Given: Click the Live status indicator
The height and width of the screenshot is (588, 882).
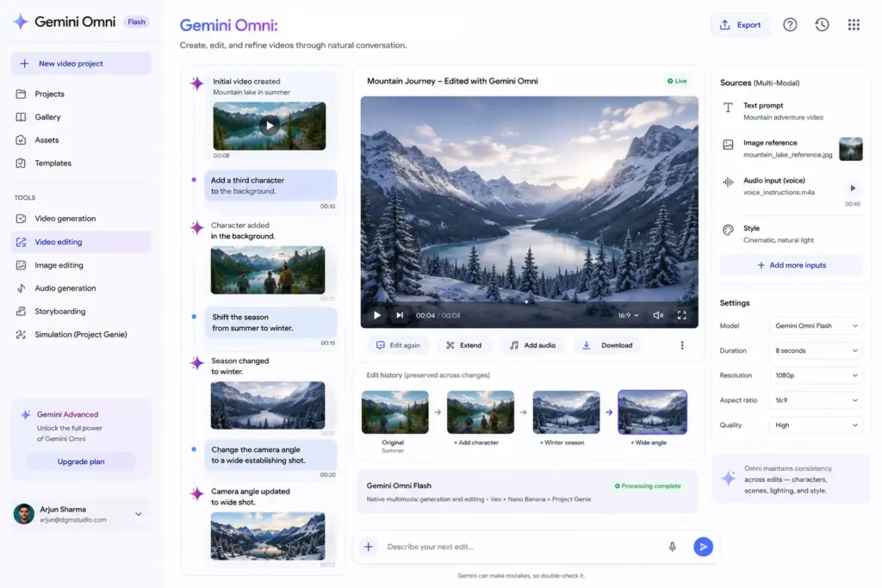Looking at the screenshot, I should [x=677, y=81].
